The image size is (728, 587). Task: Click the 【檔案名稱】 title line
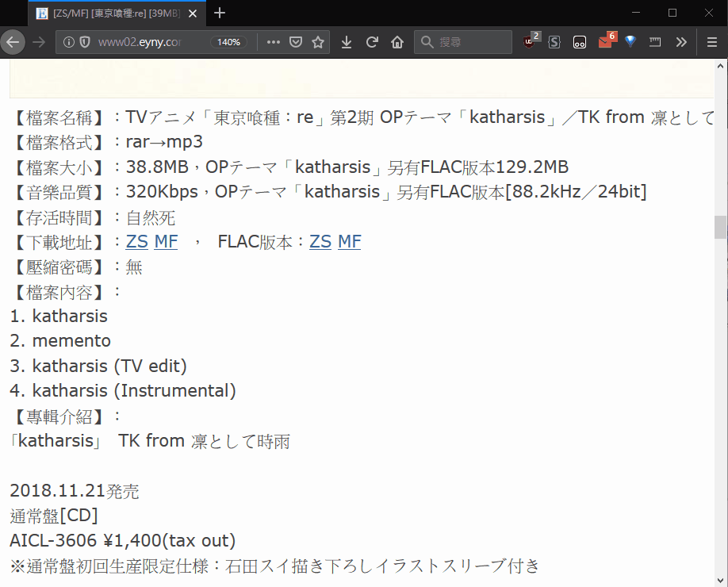pos(362,117)
